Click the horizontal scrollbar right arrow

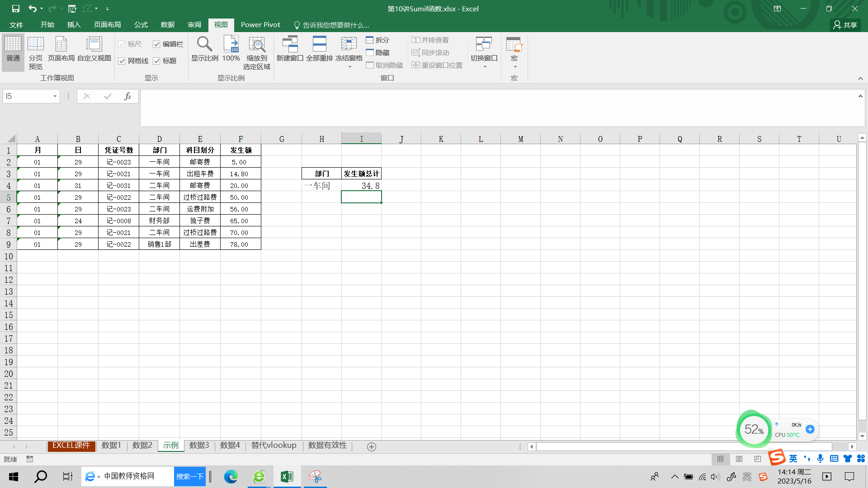pos(852,446)
